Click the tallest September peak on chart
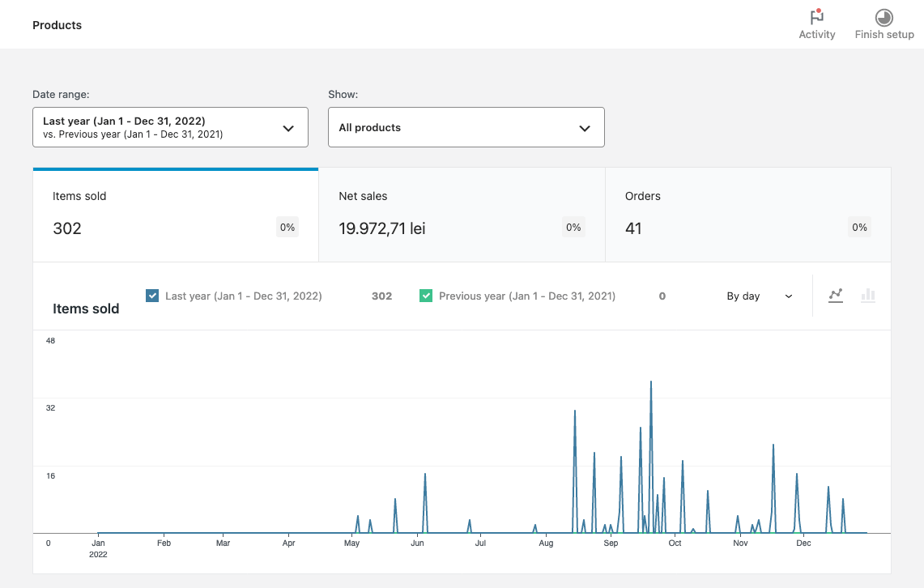924x588 pixels. click(650, 382)
